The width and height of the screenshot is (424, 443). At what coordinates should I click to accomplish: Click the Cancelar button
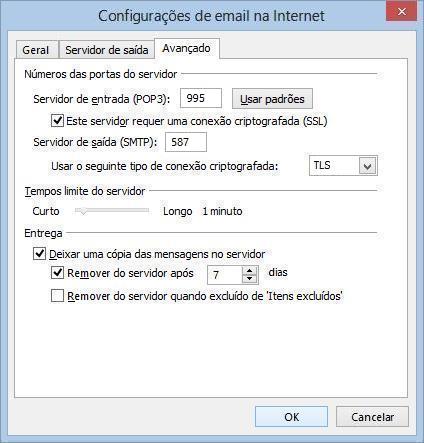click(372, 417)
